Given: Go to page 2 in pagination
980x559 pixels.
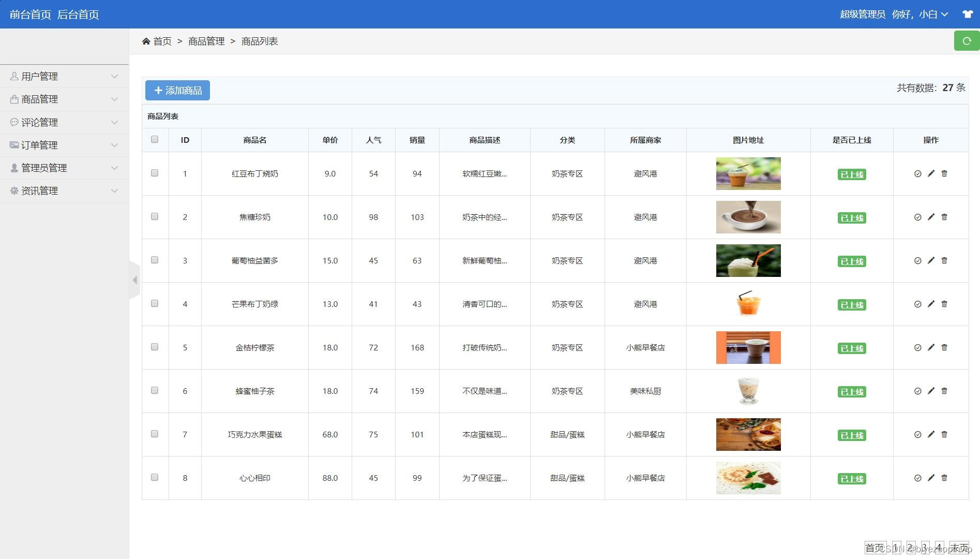Looking at the screenshot, I should pos(911,548).
